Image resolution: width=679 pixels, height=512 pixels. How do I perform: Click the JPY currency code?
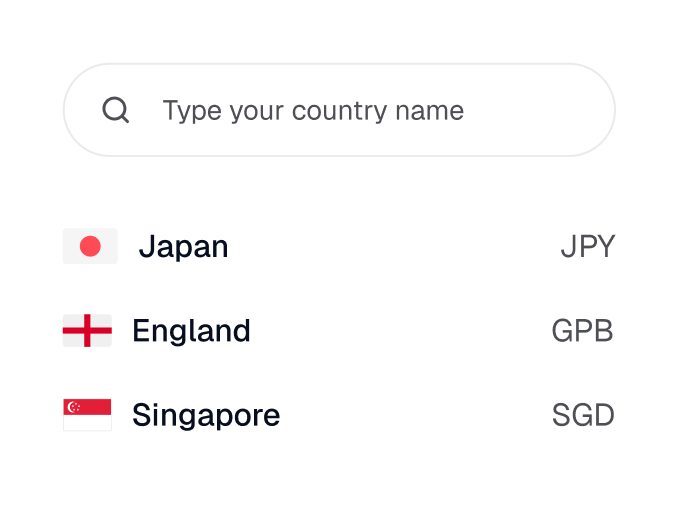click(x=587, y=246)
